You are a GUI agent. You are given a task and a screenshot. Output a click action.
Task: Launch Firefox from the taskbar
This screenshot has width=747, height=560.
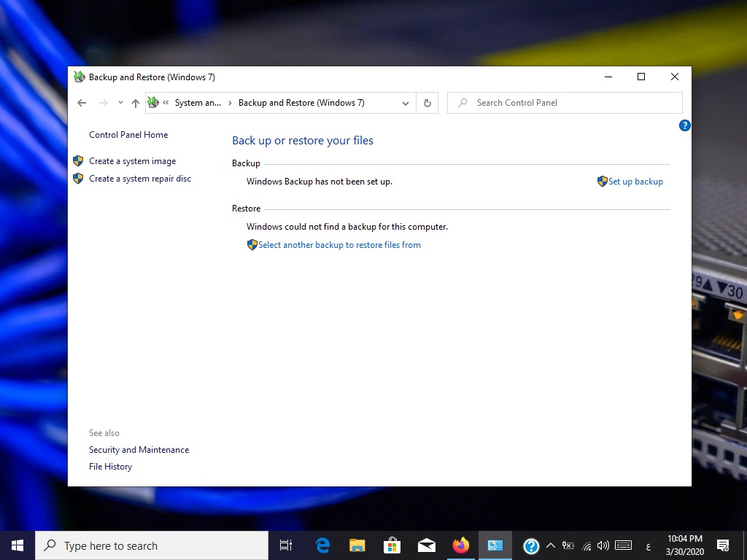pos(461,545)
